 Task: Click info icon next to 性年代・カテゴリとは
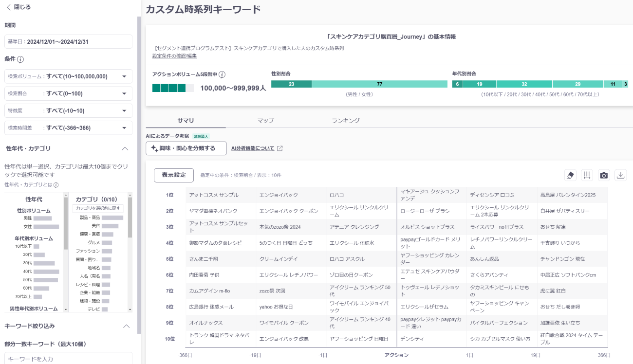[56, 185]
